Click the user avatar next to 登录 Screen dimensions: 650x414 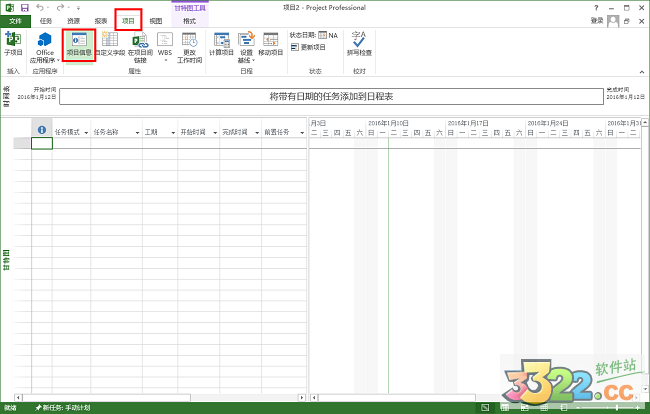(x=613, y=21)
